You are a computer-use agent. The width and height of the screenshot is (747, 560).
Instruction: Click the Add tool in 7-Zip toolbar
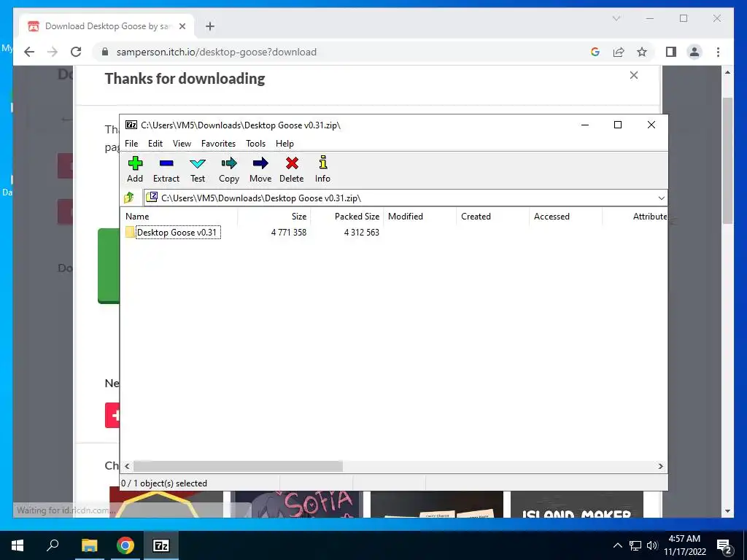click(x=135, y=169)
